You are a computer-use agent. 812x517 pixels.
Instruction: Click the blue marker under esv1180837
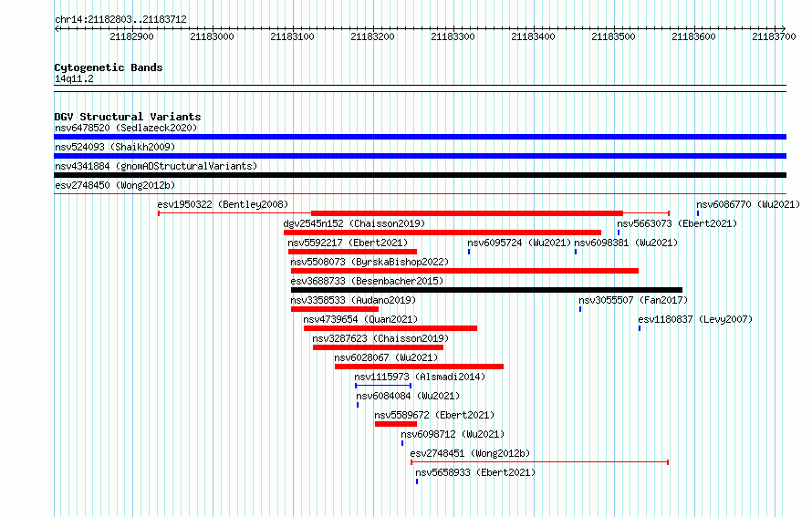click(x=640, y=328)
